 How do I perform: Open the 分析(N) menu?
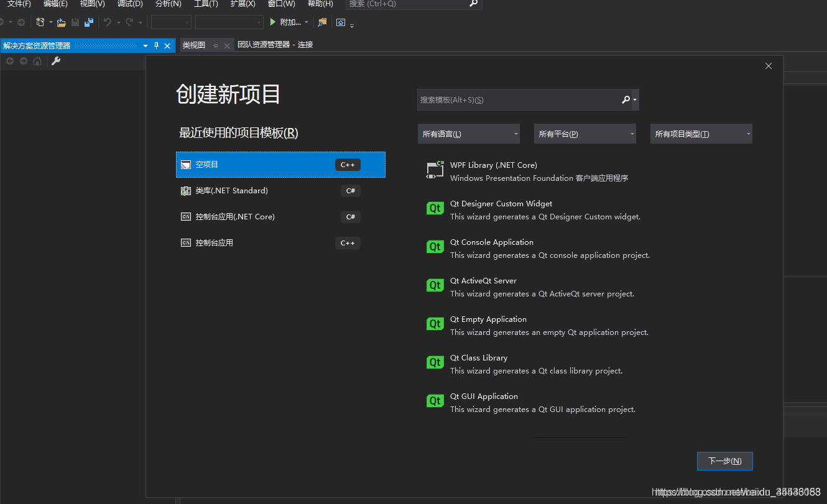coord(168,4)
